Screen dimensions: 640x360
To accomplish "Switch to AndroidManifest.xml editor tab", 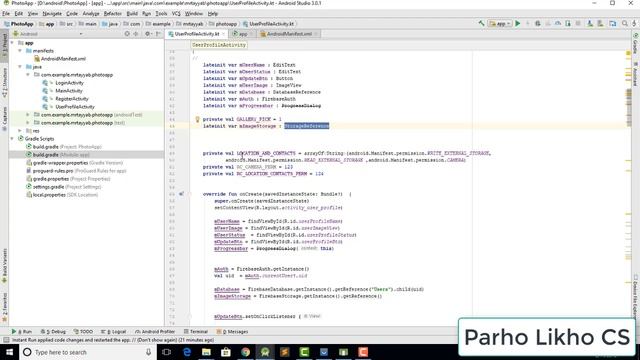I will 289,34.
